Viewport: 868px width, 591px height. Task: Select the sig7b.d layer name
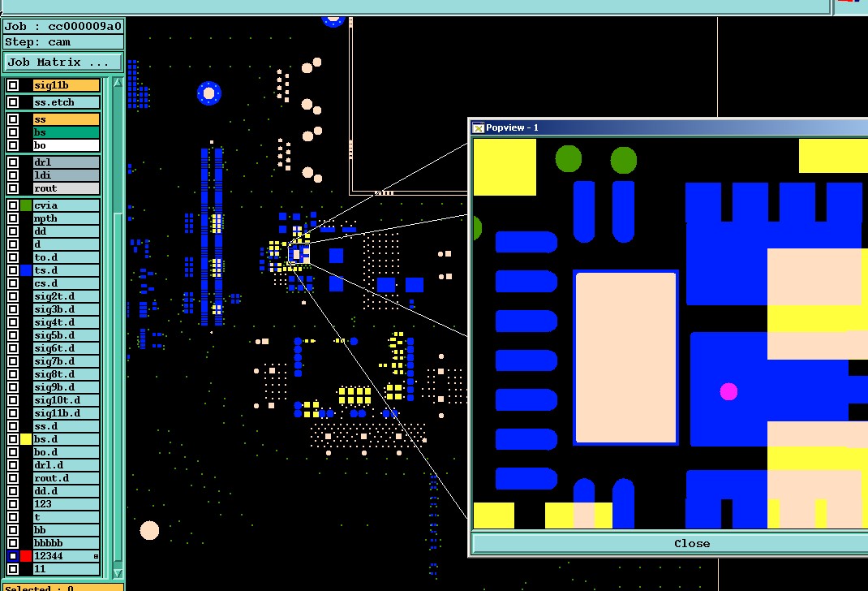tap(67, 361)
